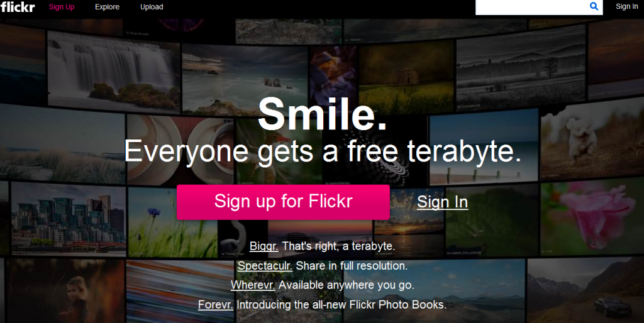
Task: Select the city buildings riverside thumbnail
Action: pos(69,217)
